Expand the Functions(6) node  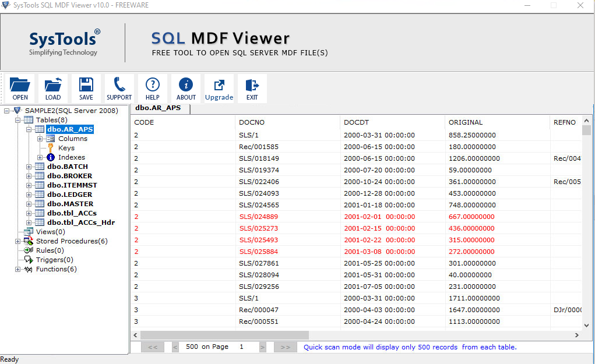click(17, 269)
